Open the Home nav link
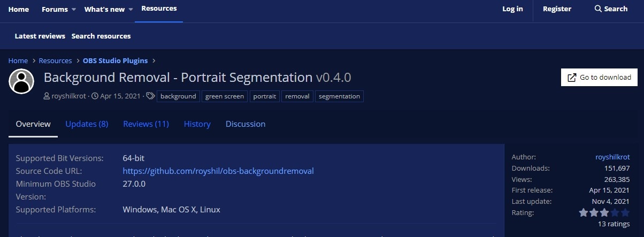This screenshot has height=237, width=644. (x=19, y=9)
